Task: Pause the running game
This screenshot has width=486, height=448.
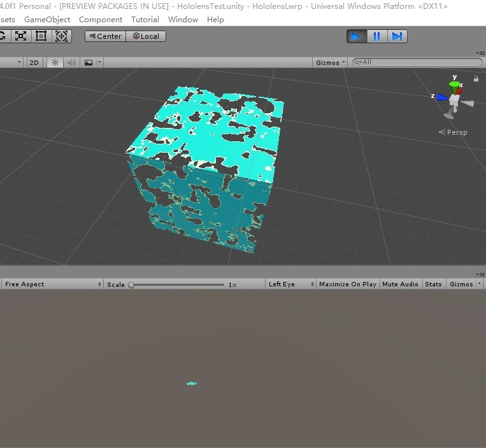Action: [x=377, y=36]
